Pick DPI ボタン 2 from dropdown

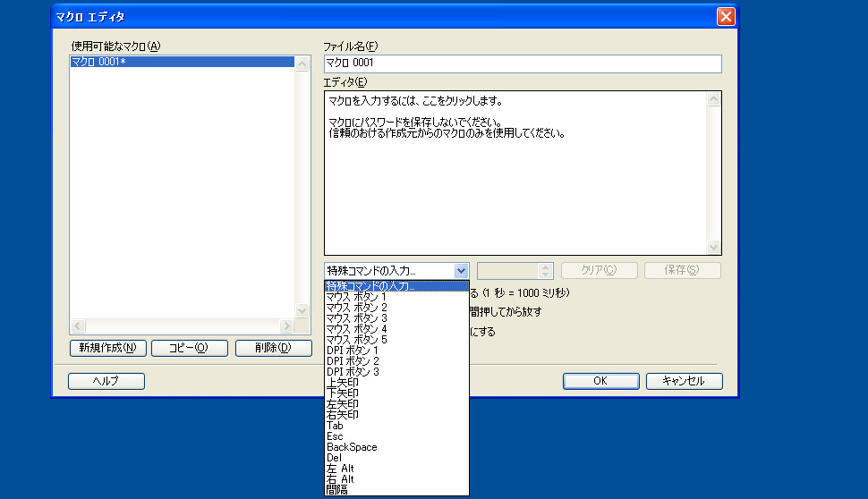tap(353, 361)
